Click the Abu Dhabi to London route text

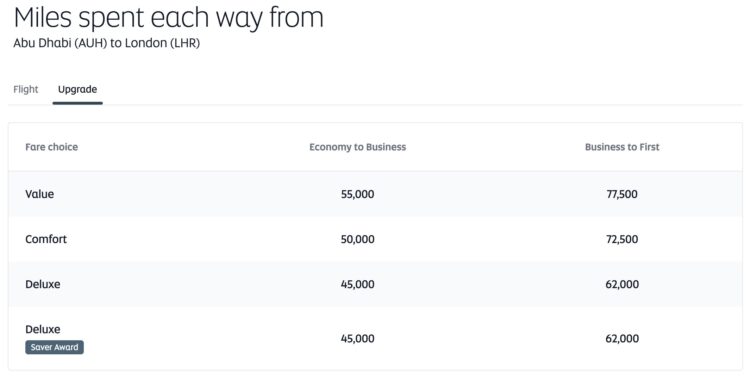point(107,43)
